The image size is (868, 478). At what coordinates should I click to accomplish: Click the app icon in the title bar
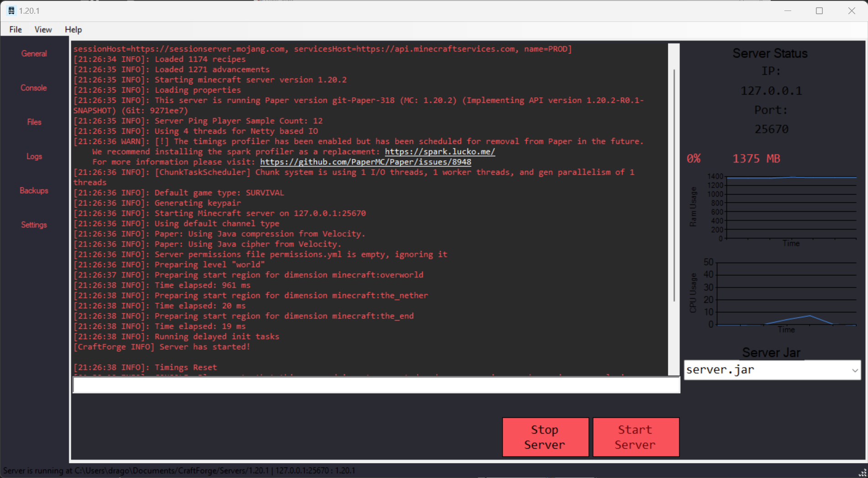pyautogui.click(x=11, y=11)
